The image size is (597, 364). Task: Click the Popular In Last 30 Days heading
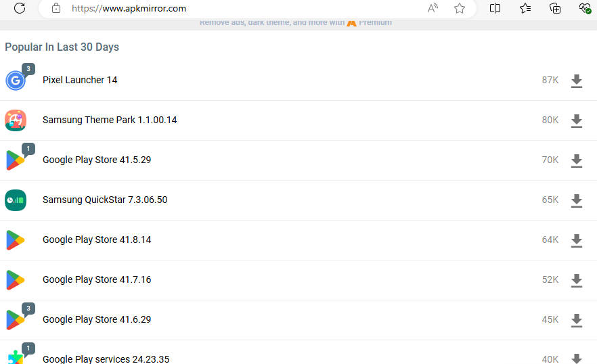pos(62,47)
